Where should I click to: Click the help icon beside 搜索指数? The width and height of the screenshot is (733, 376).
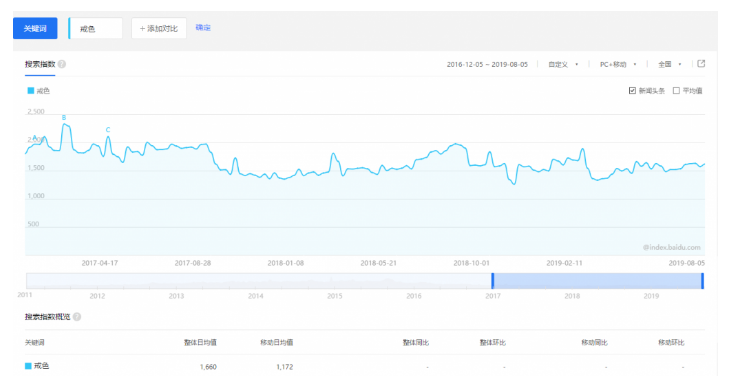click(62, 64)
